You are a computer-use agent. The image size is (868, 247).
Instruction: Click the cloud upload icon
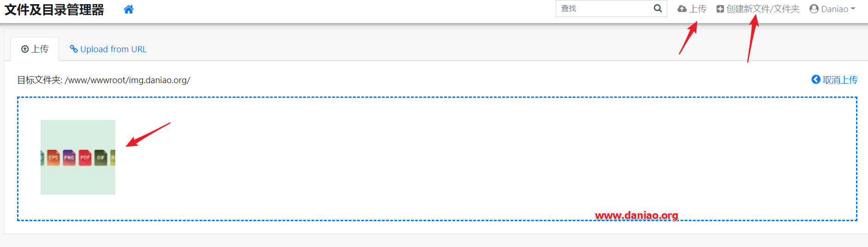point(682,9)
